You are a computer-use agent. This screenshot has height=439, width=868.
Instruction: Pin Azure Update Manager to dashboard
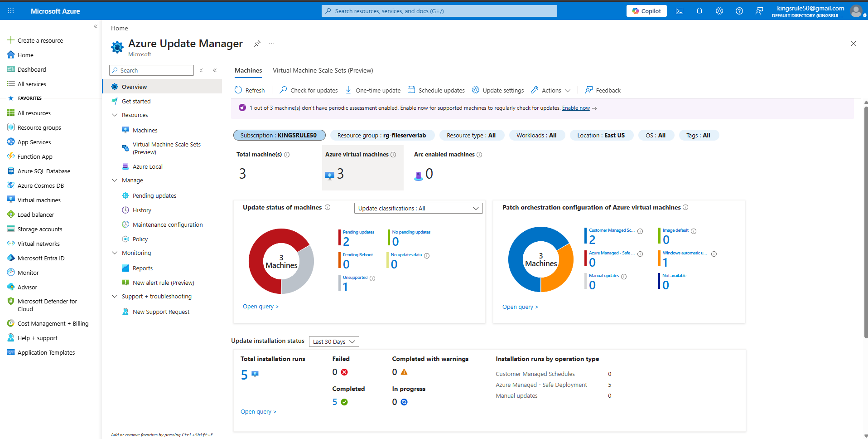point(257,44)
